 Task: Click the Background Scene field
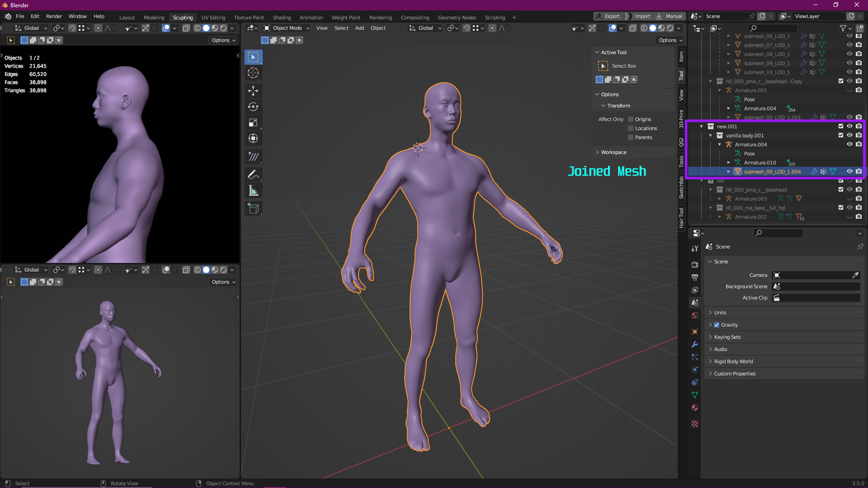[816, 286]
